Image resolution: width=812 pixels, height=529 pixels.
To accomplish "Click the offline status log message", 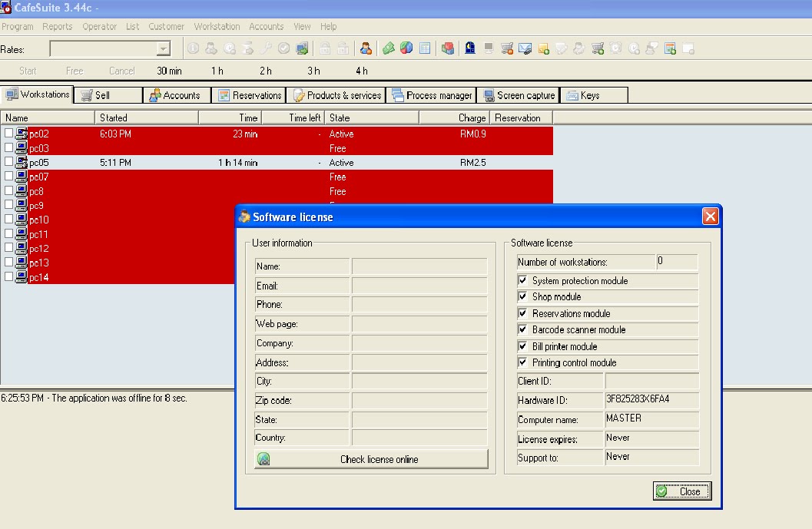I will point(94,398).
